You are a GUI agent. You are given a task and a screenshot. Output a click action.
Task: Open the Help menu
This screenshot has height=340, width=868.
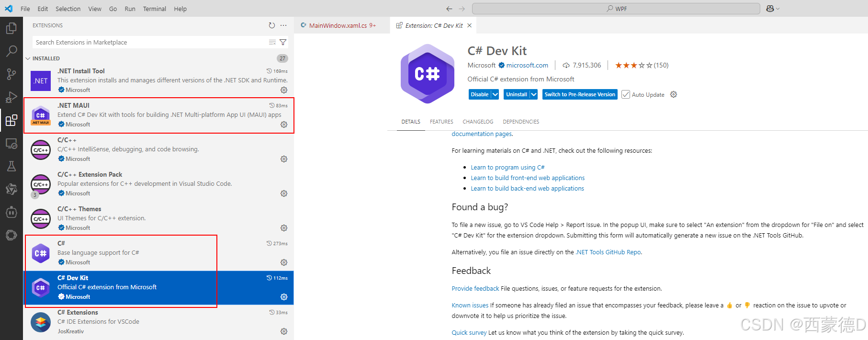tap(180, 9)
